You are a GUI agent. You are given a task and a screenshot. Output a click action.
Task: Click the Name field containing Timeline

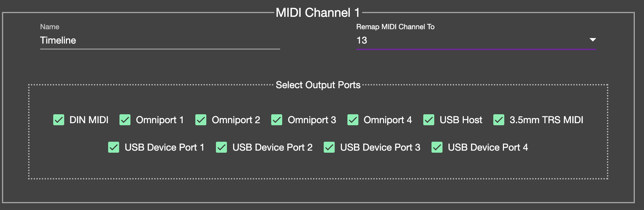tap(160, 40)
